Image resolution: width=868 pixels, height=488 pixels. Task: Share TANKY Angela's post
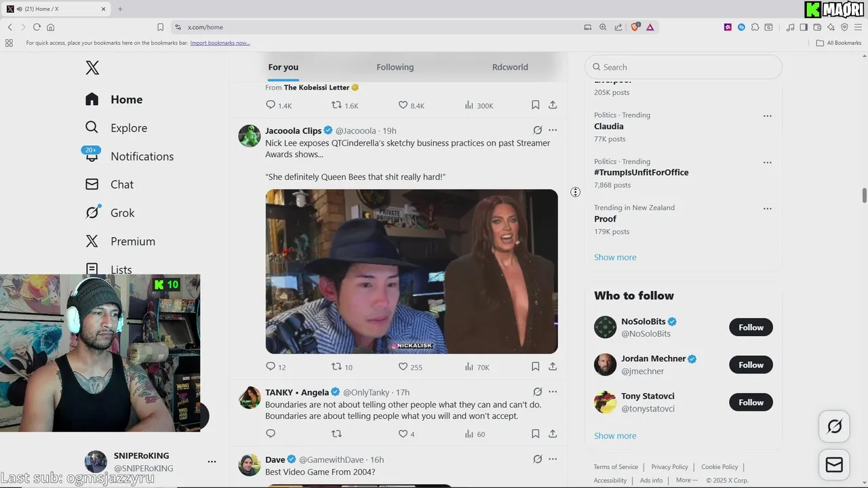pyautogui.click(x=553, y=434)
